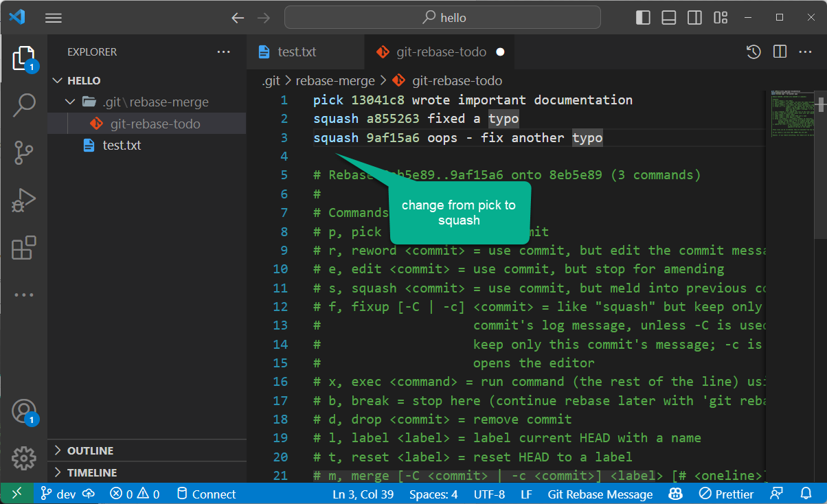
Task: Select git-rebase-todo in the file tree
Action: (x=146, y=124)
